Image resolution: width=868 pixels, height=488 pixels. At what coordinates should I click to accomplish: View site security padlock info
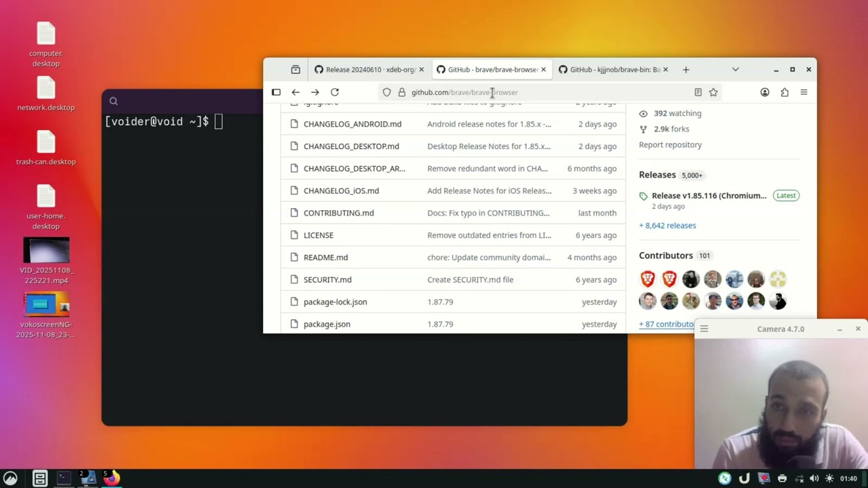(x=401, y=92)
